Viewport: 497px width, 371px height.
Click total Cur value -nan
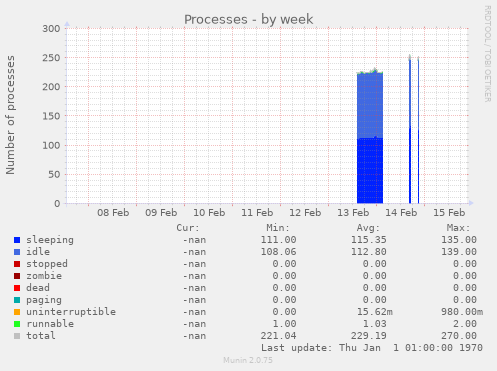(x=194, y=336)
